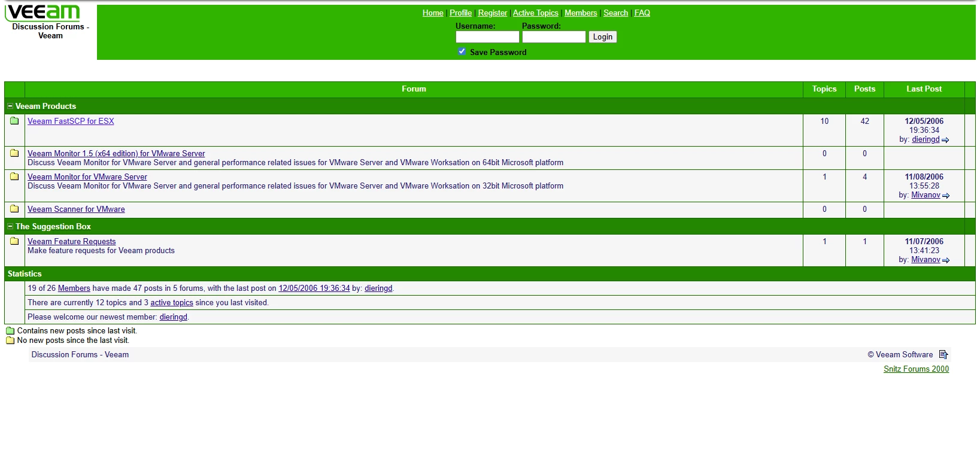Jump to last post arrow by dieringd

pyautogui.click(x=945, y=140)
